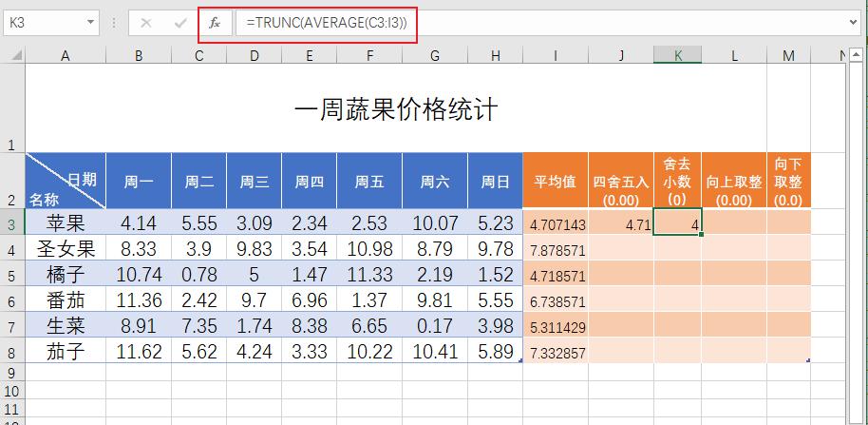Click vertical scrollbar up arrow
The width and height of the screenshot is (868, 425).
[x=856, y=55]
